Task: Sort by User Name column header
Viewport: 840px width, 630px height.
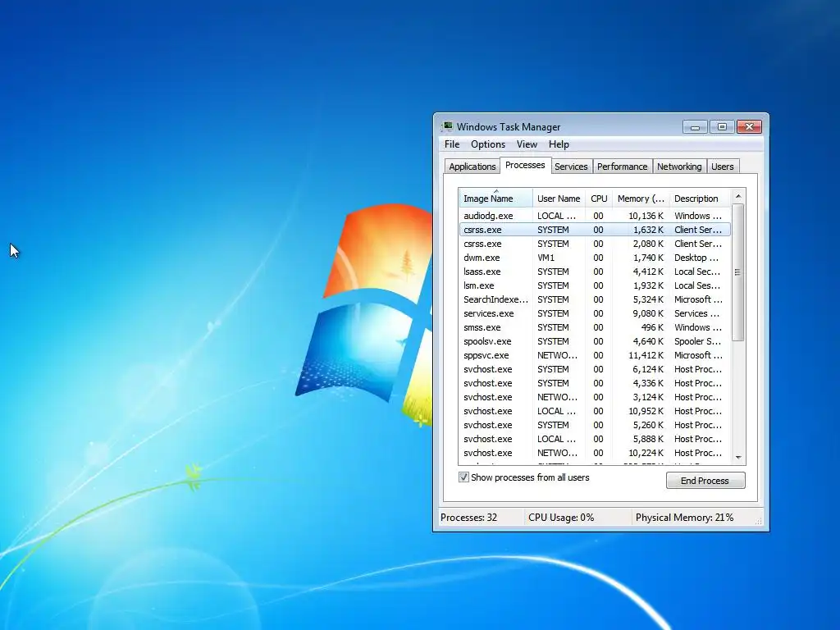Action: click(x=559, y=199)
